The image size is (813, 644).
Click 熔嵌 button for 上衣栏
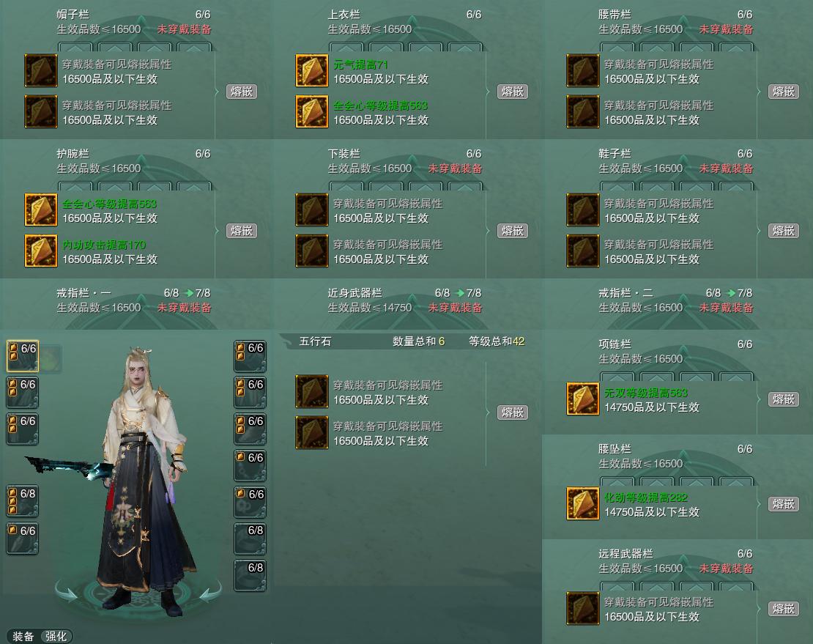coord(513,92)
